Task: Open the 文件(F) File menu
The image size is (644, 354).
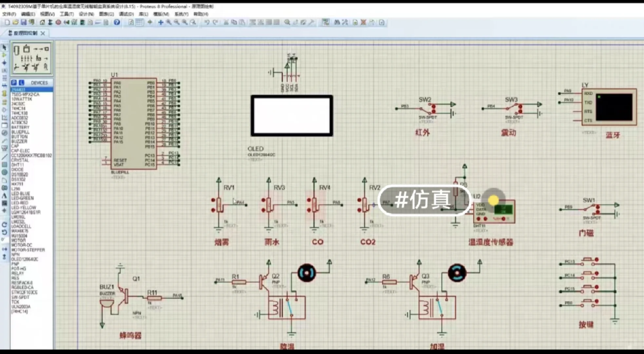Action: pyautogui.click(x=9, y=14)
